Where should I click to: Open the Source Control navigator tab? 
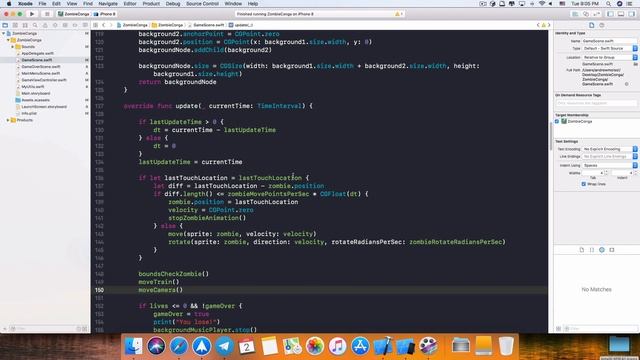(x=15, y=25)
